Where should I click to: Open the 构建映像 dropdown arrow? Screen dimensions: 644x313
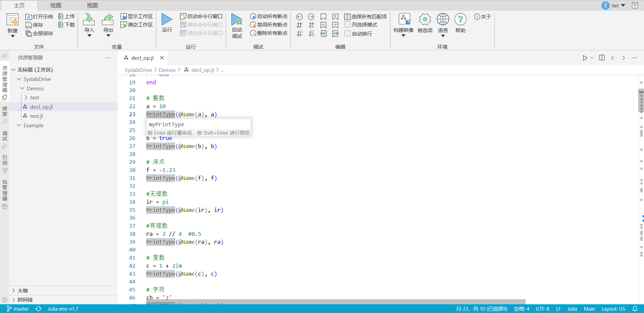coord(404,36)
